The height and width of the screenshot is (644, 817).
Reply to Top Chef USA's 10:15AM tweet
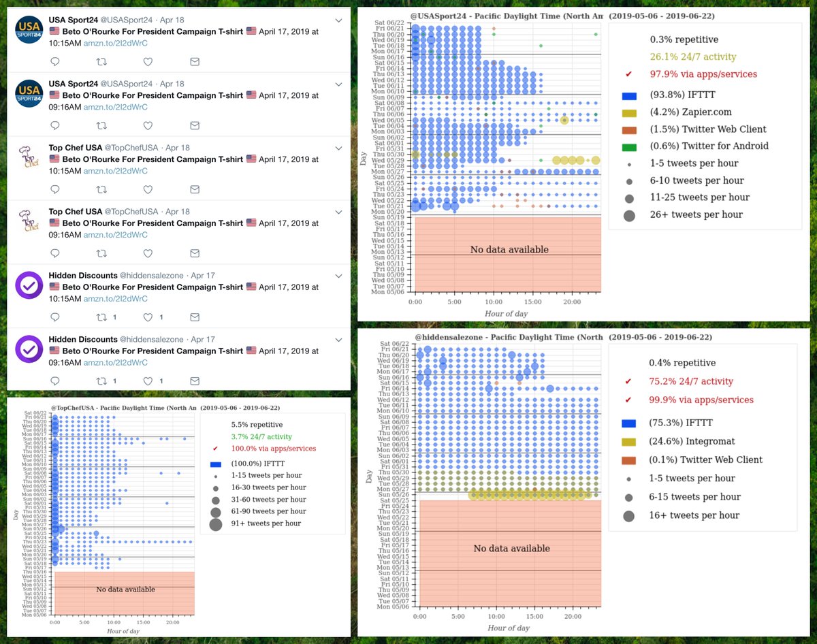coord(56,189)
